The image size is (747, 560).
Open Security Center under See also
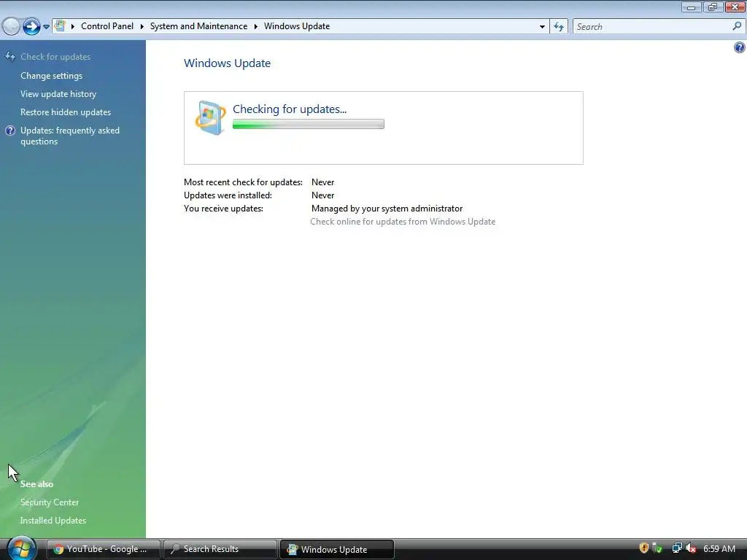point(50,502)
